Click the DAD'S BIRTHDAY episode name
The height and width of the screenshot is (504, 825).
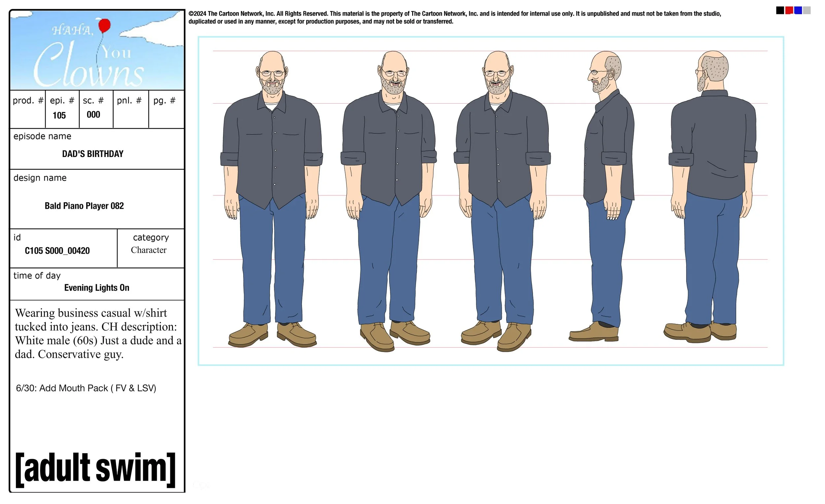click(93, 154)
